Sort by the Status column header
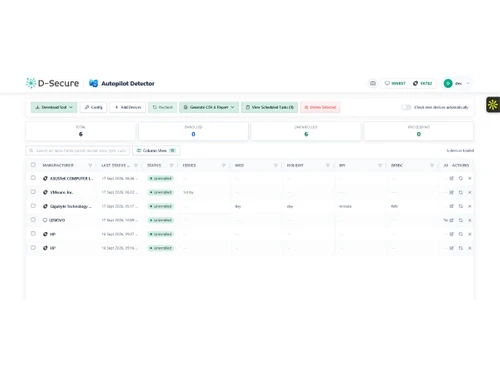Image resolution: width=500 pixels, height=375 pixels. (154, 165)
